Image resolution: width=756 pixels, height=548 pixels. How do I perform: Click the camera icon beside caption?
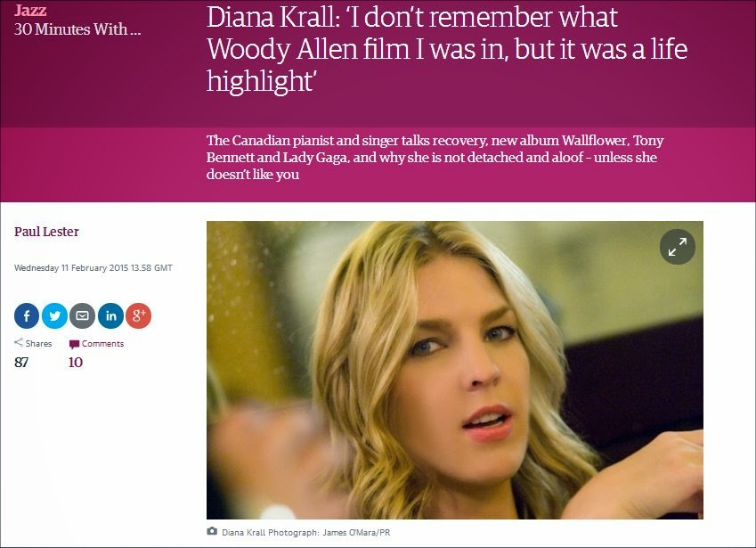point(212,532)
